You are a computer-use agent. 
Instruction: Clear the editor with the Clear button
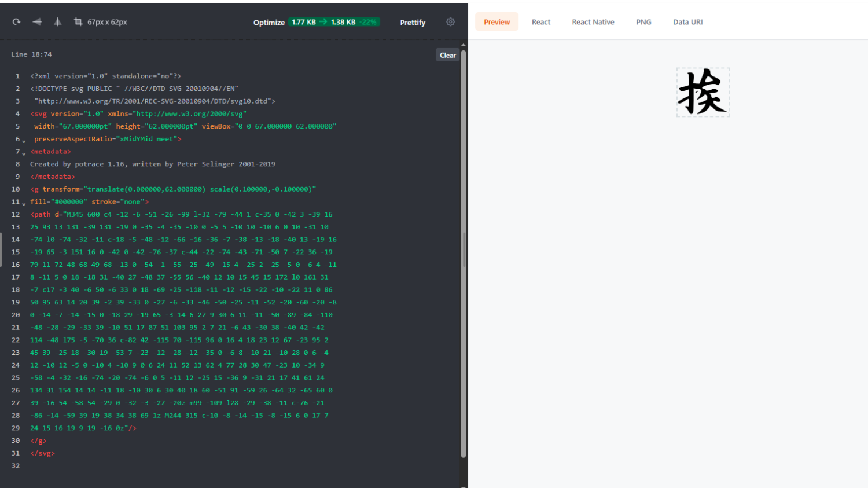click(x=447, y=55)
